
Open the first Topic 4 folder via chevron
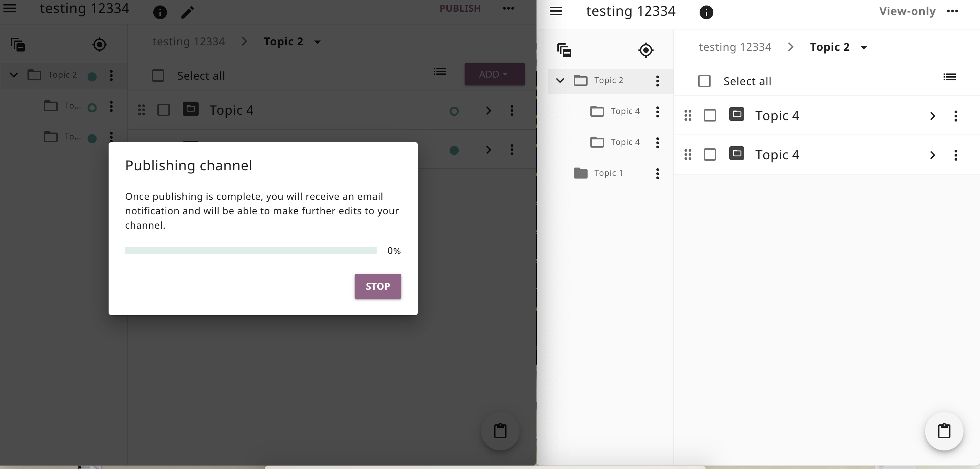pyautogui.click(x=932, y=116)
